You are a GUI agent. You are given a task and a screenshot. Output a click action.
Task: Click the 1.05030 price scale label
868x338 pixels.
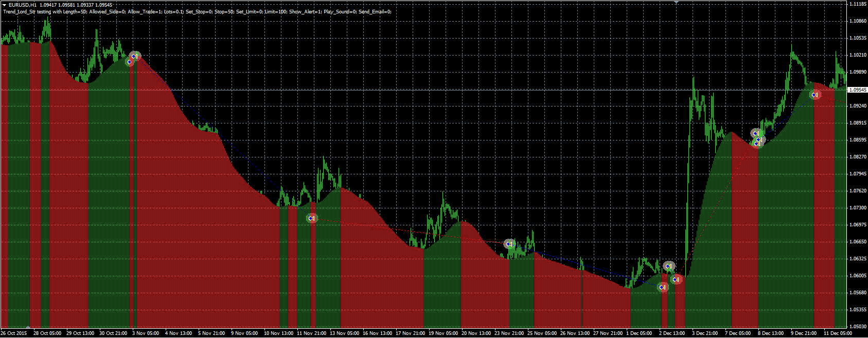coord(857,326)
